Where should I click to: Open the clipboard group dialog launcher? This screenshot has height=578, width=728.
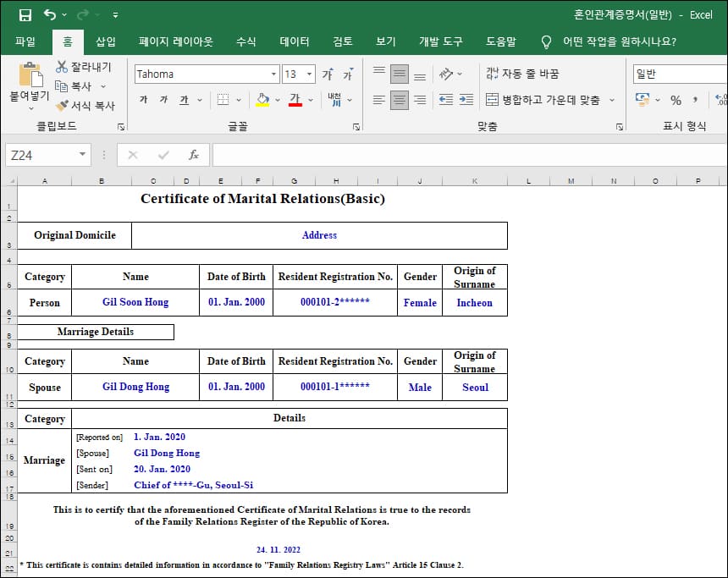click(121, 127)
